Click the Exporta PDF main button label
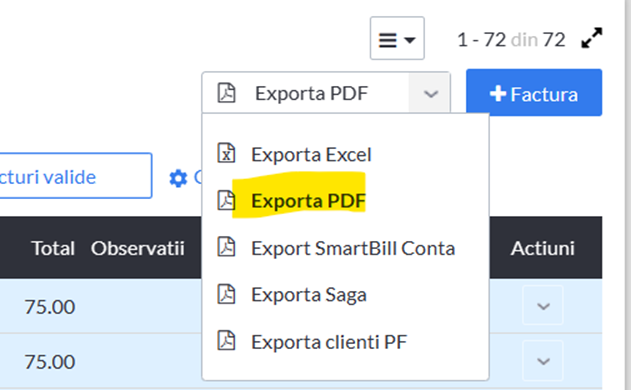This screenshot has height=390, width=631. [x=311, y=93]
